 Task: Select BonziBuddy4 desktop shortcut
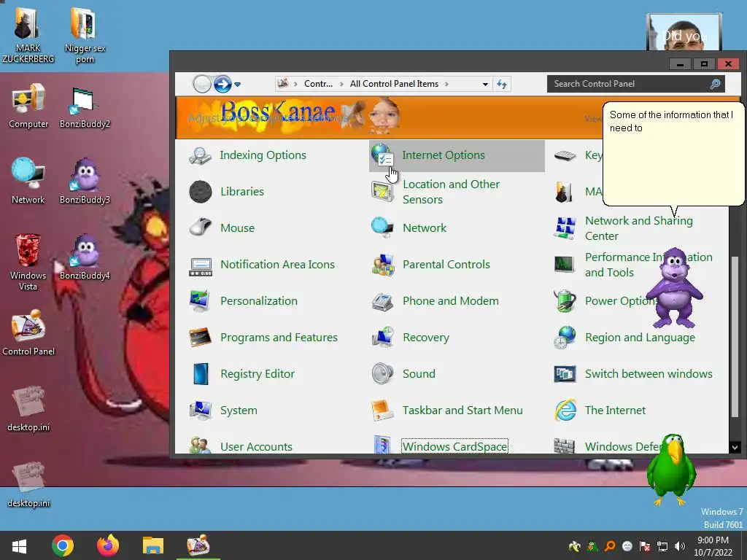[85, 257]
